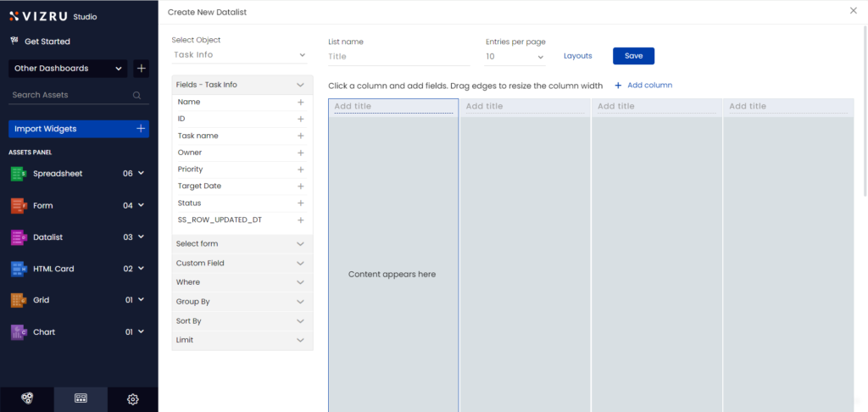Add the Priority field using its plus icon

click(300, 170)
